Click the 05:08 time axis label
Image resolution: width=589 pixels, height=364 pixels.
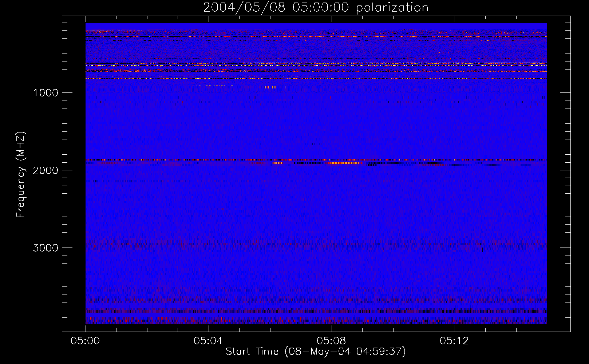pos(331,341)
